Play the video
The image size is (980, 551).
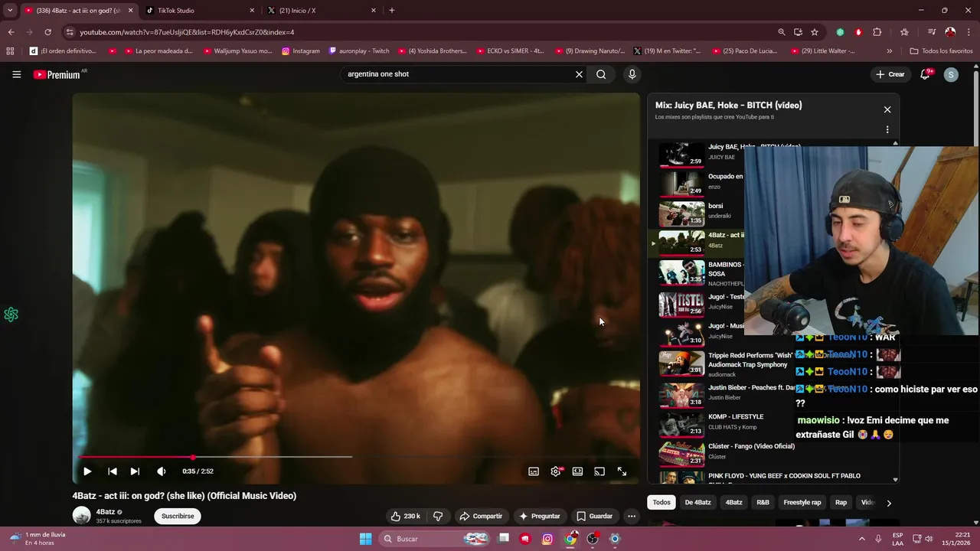[x=87, y=471]
